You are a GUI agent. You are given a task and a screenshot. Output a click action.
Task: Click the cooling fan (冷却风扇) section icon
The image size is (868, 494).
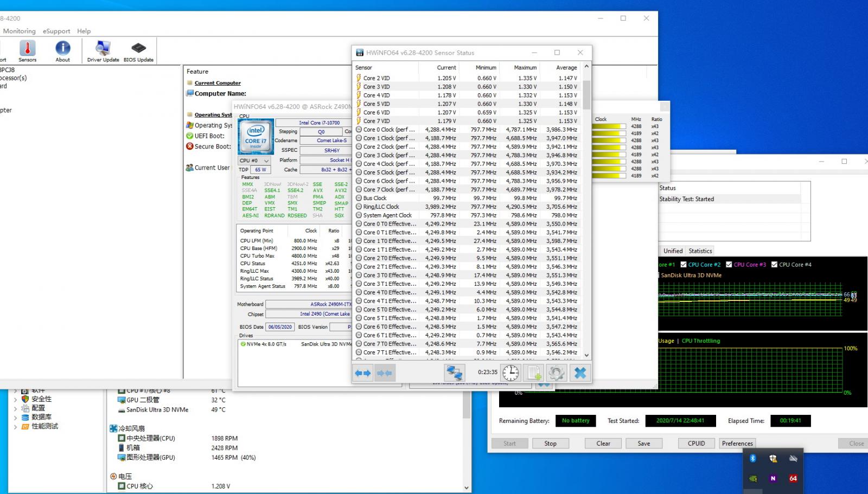pyautogui.click(x=113, y=428)
